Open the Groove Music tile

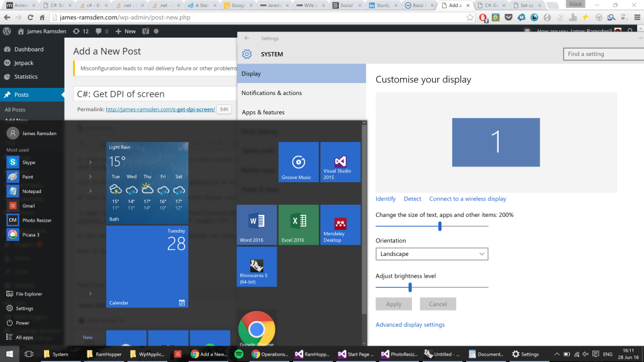pyautogui.click(x=299, y=162)
